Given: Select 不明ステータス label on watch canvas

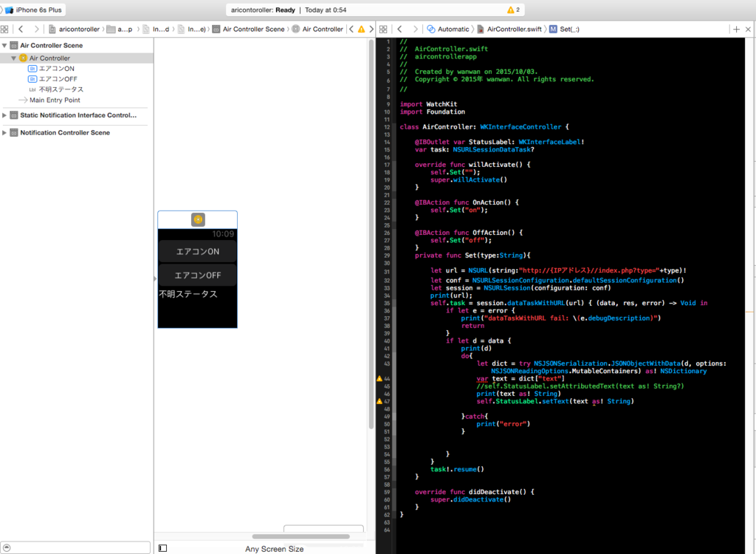Looking at the screenshot, I should (x=188, y=294).
